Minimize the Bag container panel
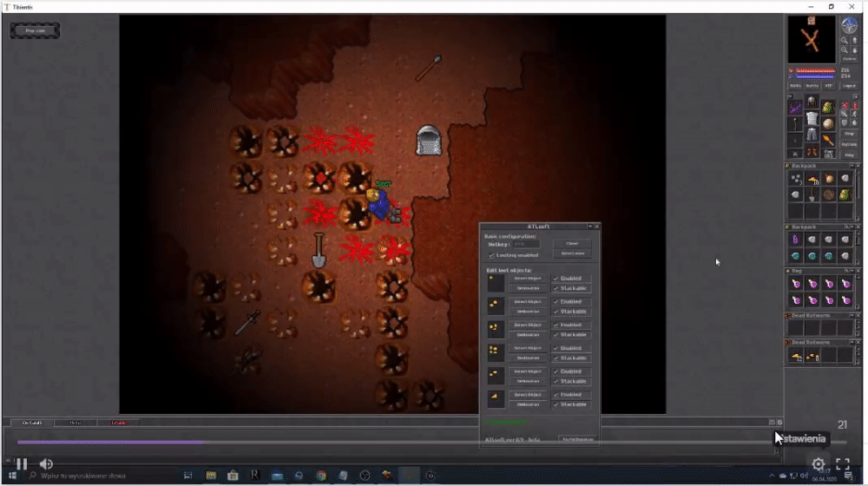 [x=852, y=271]
